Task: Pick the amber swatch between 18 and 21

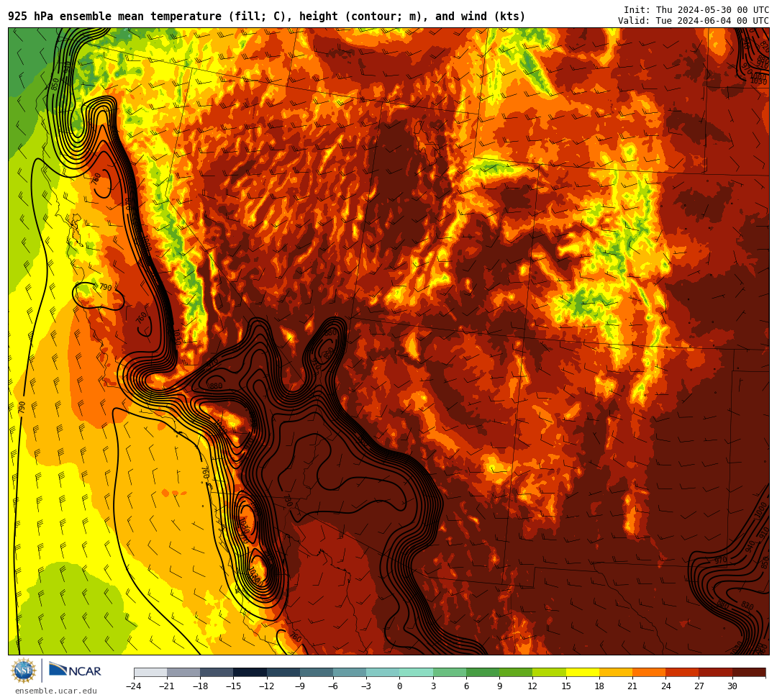Action: click(x=615, y=672)
